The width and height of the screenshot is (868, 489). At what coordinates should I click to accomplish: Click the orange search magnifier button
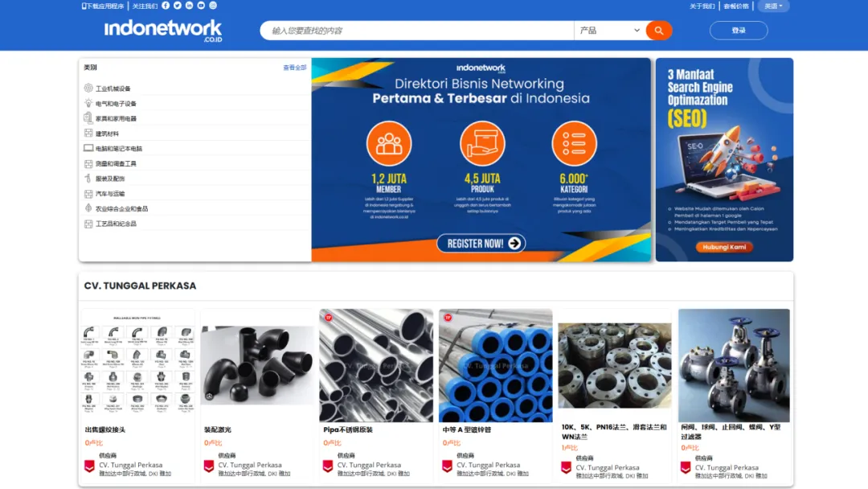(x=659, y=31)
